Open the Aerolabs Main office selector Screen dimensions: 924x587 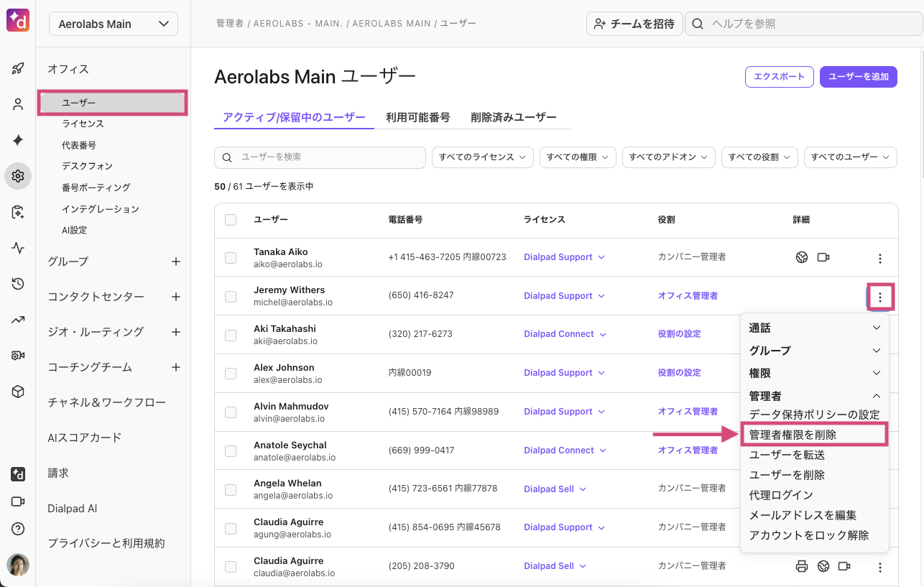pos(114,24)
